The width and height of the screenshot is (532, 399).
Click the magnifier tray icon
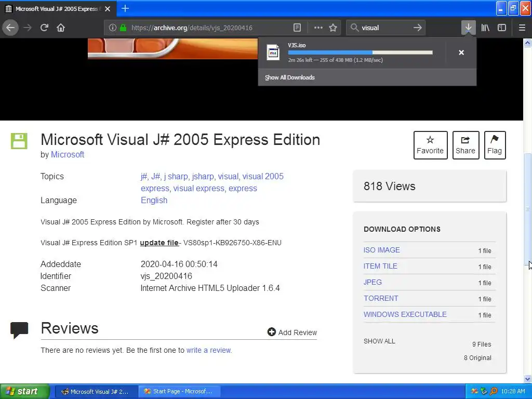(494, 392)
